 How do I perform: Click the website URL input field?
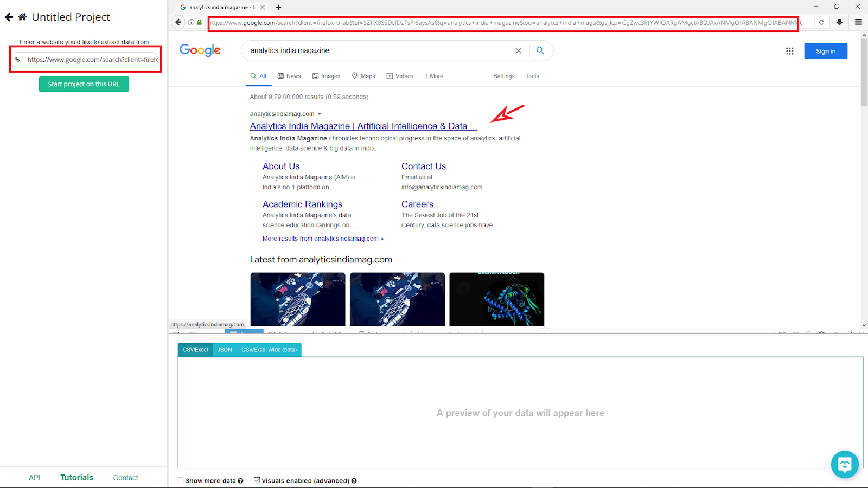tap(86, 60)
